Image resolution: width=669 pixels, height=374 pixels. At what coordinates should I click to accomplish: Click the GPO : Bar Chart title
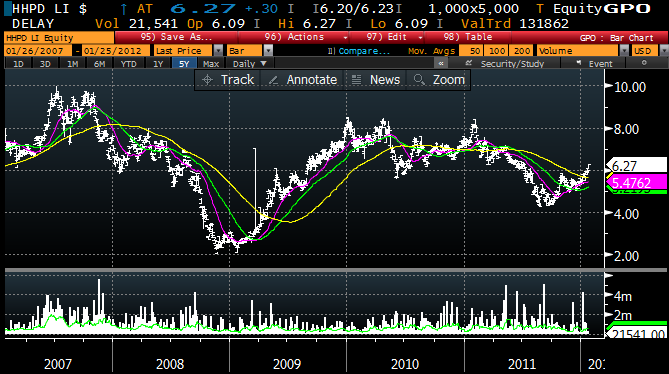(x=616, y=38)
